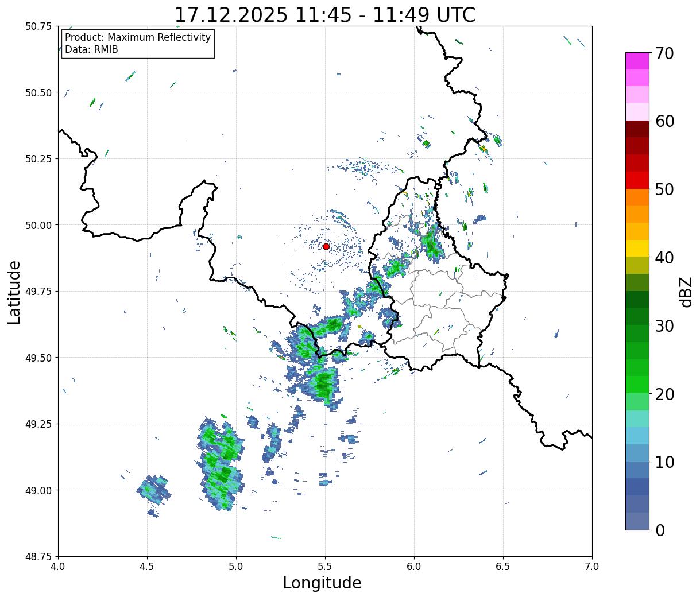
Task: Click the longitude tick label 5.5
Action: [326, 567]
